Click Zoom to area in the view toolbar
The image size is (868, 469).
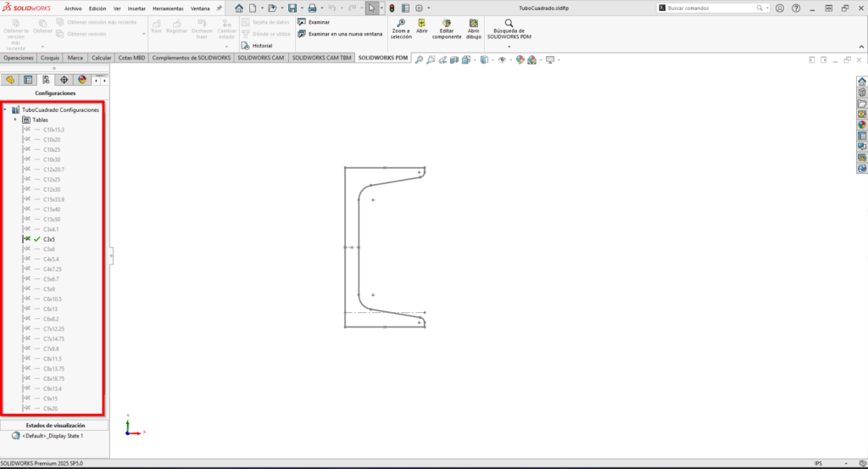point(431,59)
